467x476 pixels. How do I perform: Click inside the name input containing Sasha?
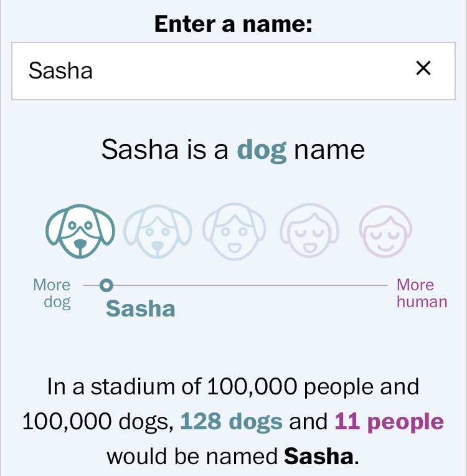point(233,71)
